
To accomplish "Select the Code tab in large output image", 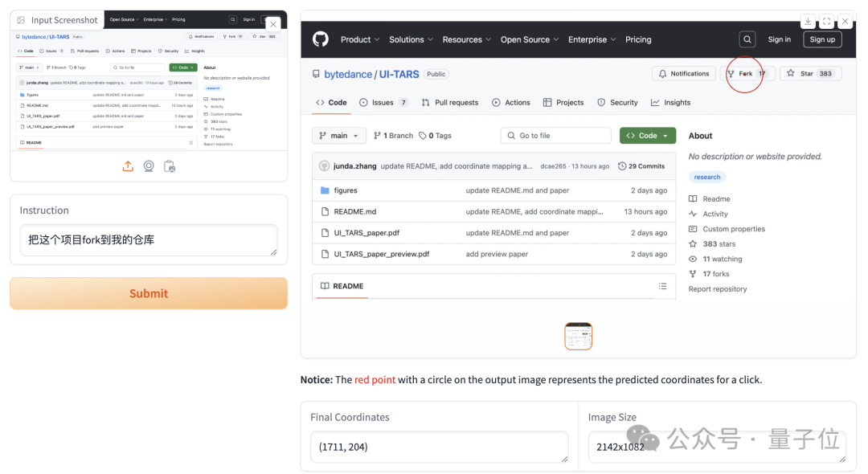I will (331, 102).
